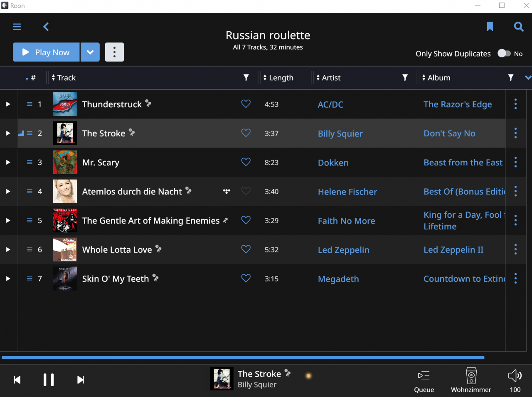Toggle the Only Show Duplicates switch

504,53
